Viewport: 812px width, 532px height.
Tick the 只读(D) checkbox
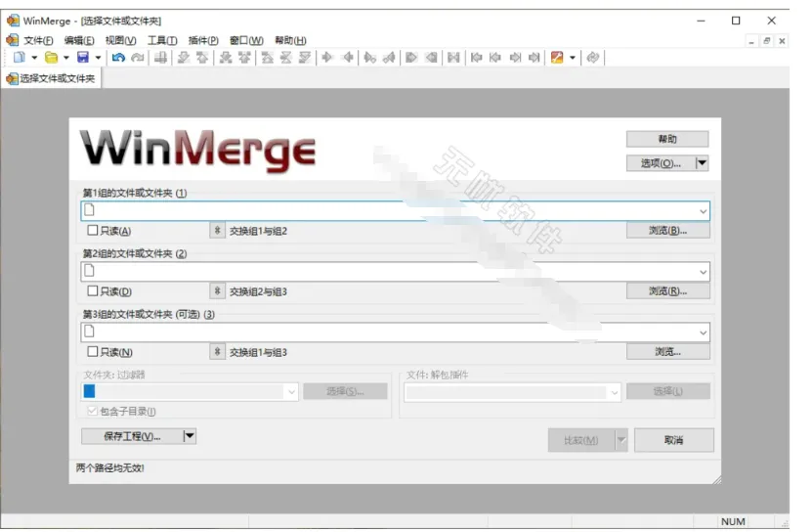[x=93, y=290]
